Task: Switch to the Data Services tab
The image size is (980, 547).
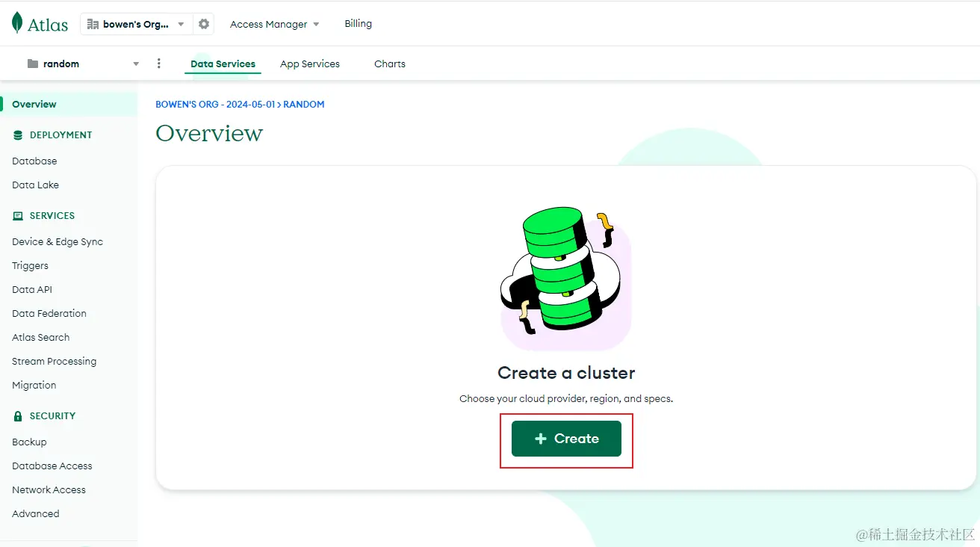Action: pyautogui.click(x=223, y=64)
